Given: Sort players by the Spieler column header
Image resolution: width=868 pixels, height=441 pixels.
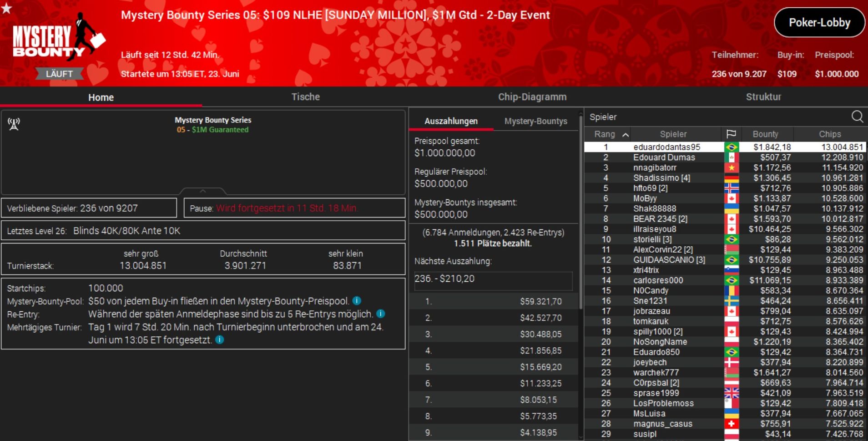Looking at the screenshot, I should pyautogui.click(x=673, y=134).
